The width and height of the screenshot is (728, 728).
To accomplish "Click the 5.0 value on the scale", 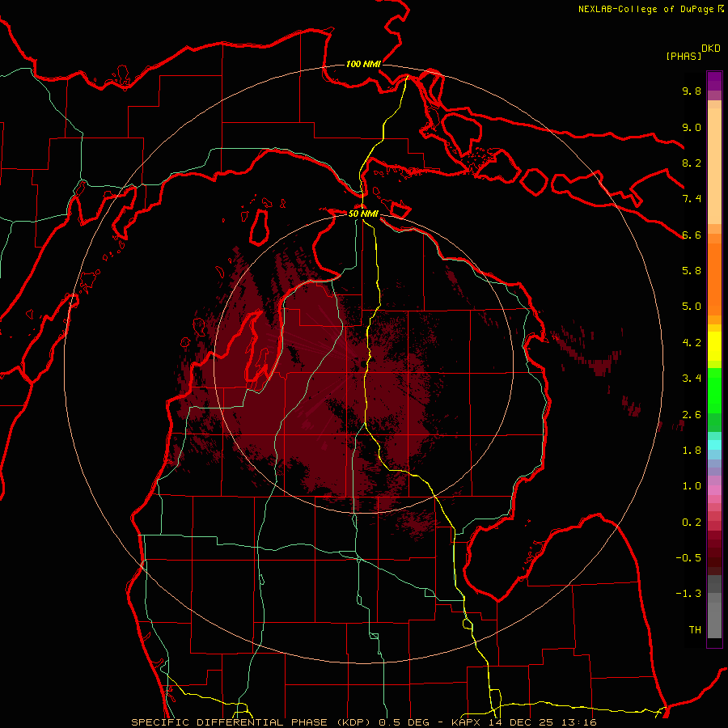I will (x=692, y=307).
